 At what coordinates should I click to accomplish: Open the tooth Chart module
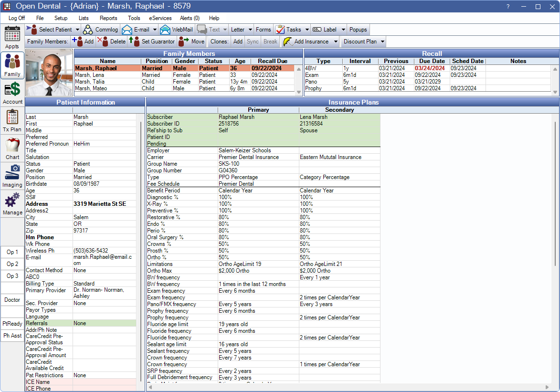[x=12, y=148]
